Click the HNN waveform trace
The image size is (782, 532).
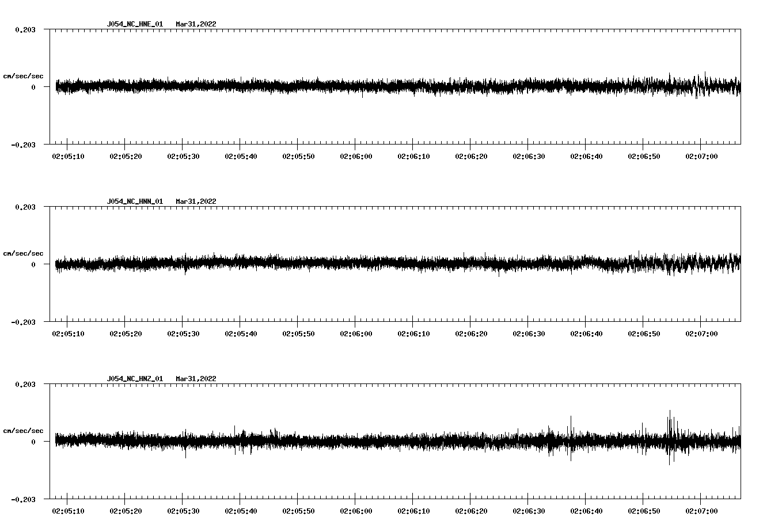(x=397, y=264)
